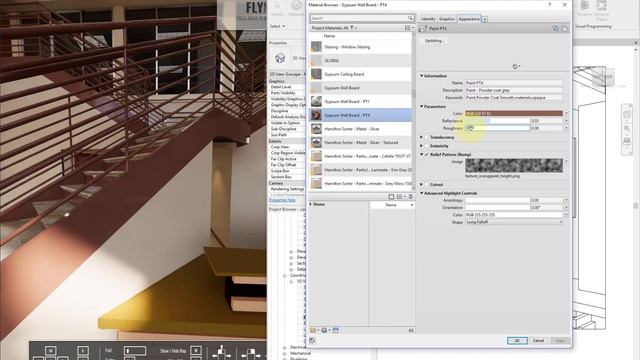
Task: Expand the Mechanical node in Project Browser
Action: [x=284, y=353]
